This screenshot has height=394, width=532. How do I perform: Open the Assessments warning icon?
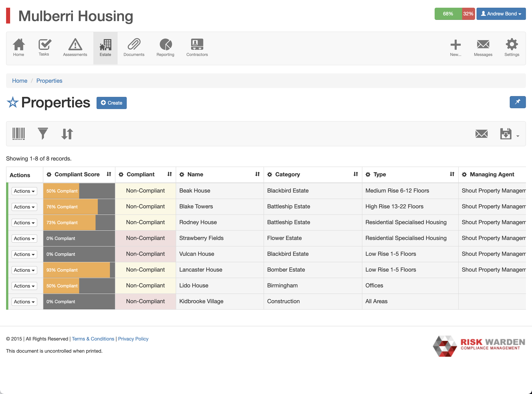(x=75, y=48)
